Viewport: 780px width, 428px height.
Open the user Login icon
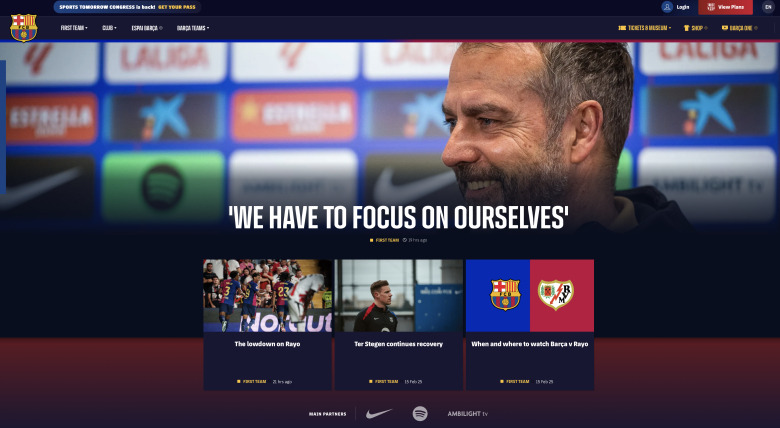click(x=667, y=7)
